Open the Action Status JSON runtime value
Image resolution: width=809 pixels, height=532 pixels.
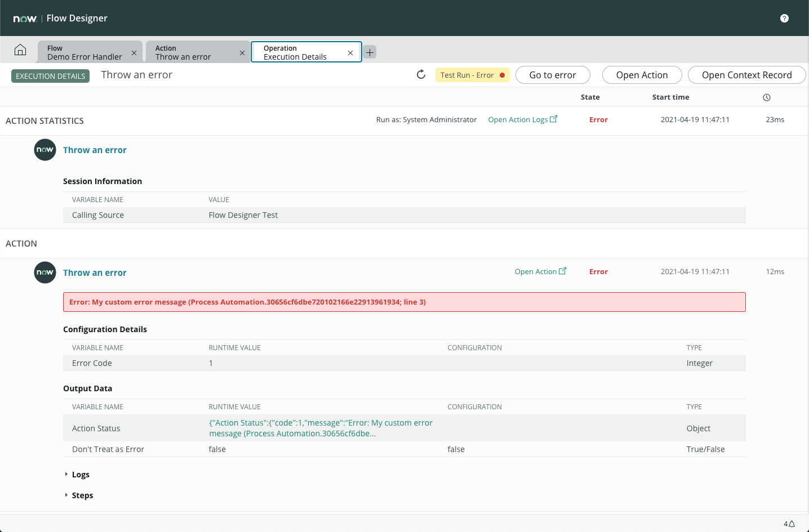pos(321,428)
